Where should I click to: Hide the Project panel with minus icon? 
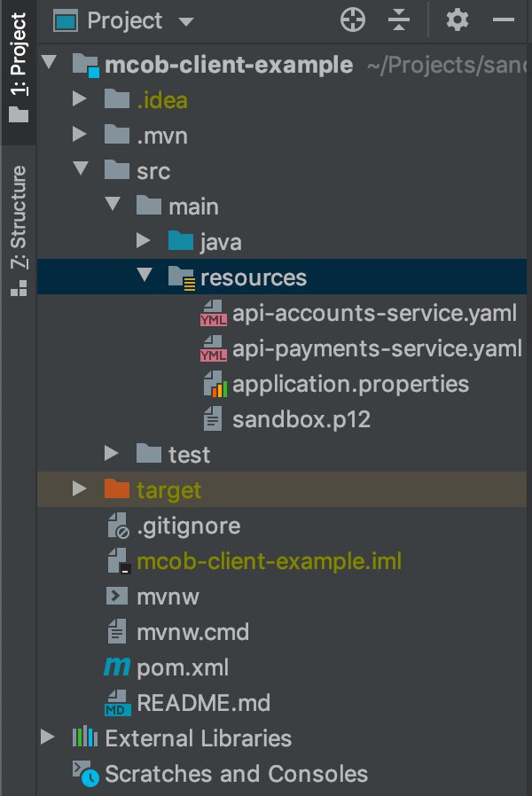coord(503,20)
